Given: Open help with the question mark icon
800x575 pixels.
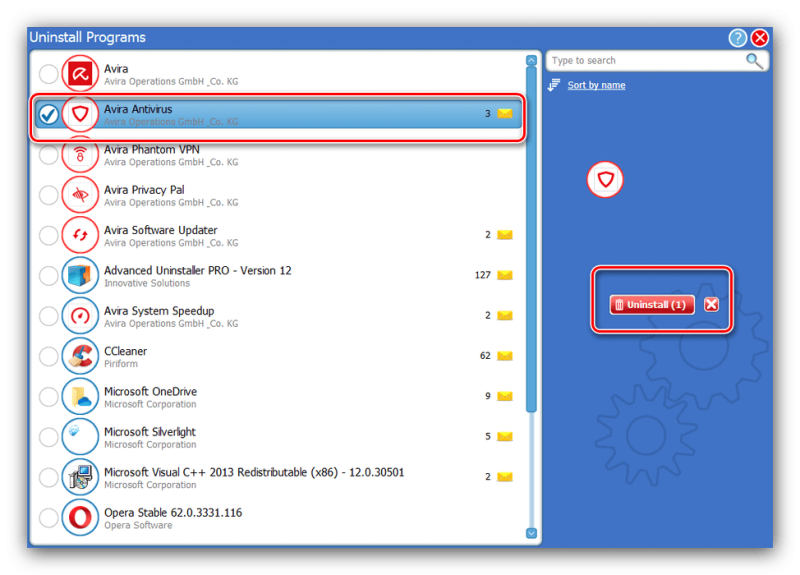Looking at the screenshot, I should [738, 38].
